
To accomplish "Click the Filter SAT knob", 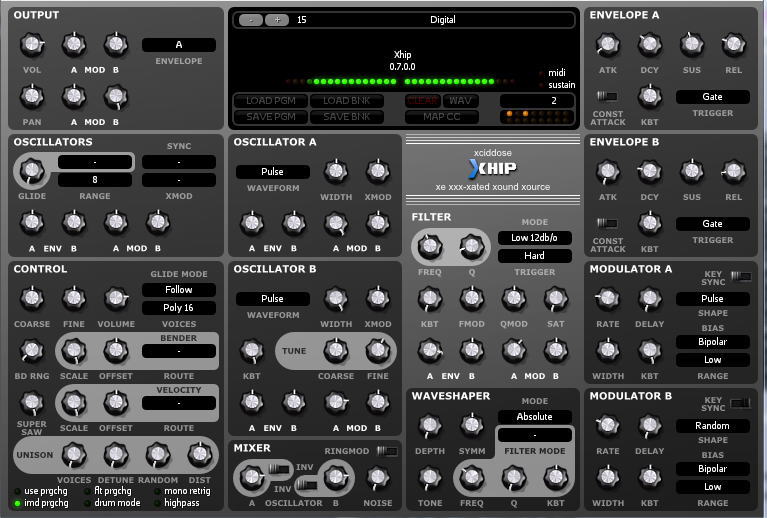I will [x=556, y=298].
